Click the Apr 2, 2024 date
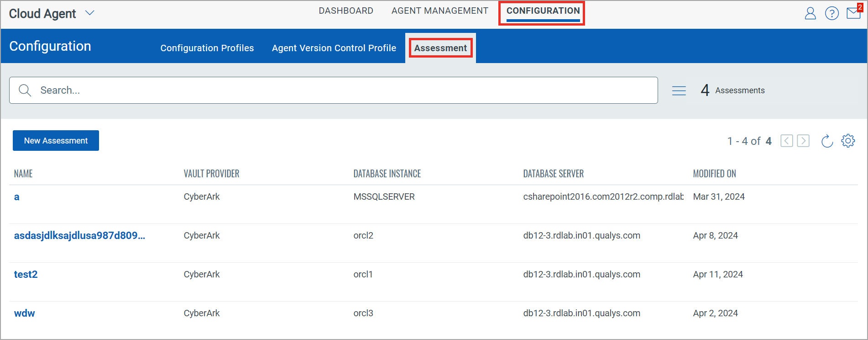This screenshot has height=340, width=868. coord(715,313)
